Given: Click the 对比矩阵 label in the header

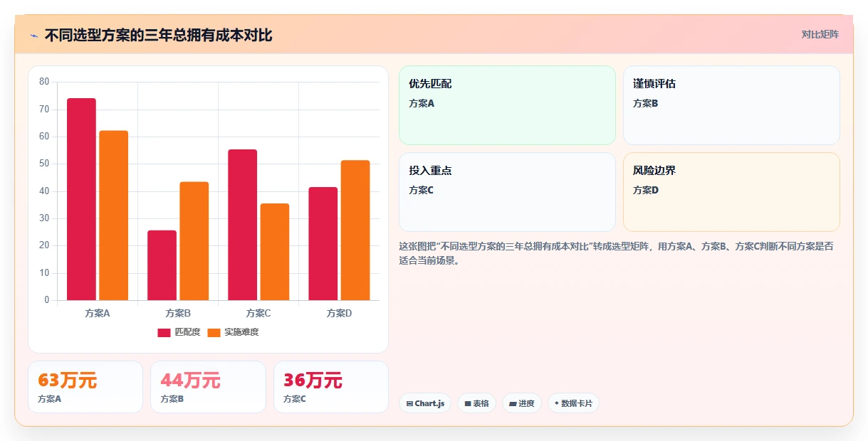Looking at the screenshot, I should 820,34.
